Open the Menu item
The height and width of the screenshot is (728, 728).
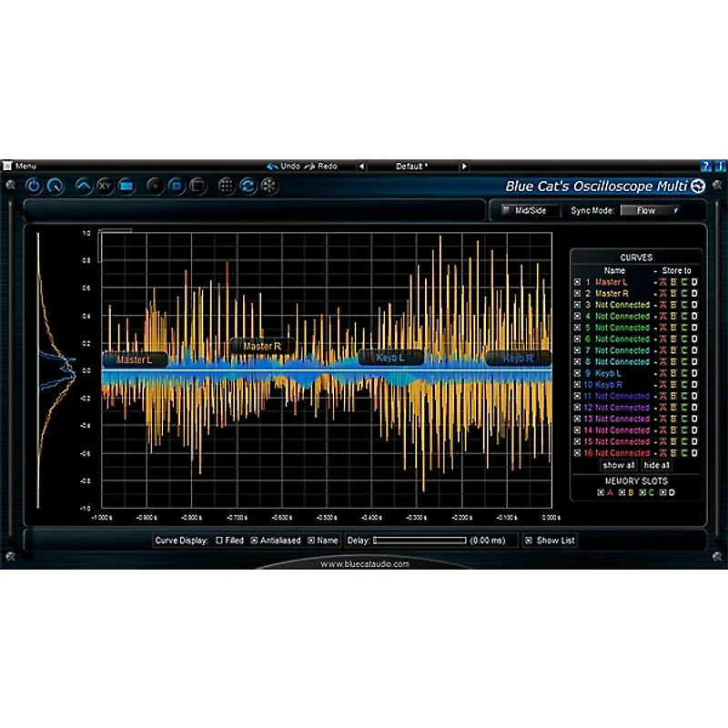(25, 167)
